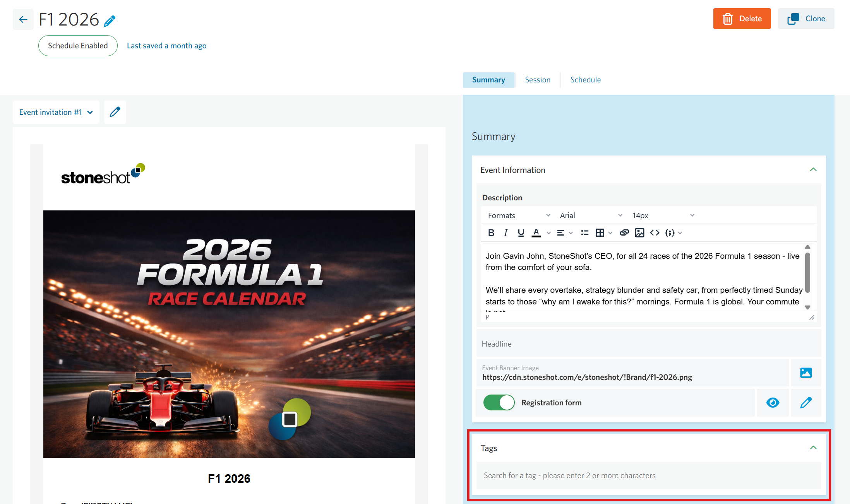Collapse the Event Information section
The width and height of the screenshot is (850, 504).
click(x=813, y=170)
